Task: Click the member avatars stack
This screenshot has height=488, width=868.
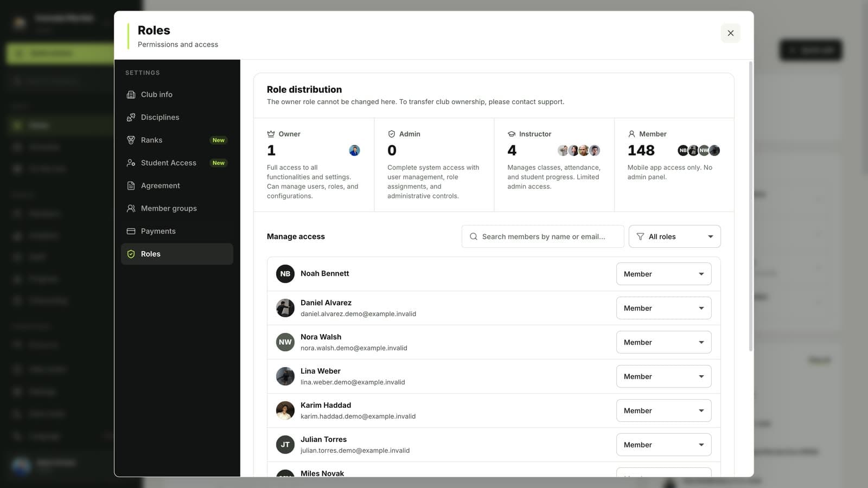Action: 699,150
